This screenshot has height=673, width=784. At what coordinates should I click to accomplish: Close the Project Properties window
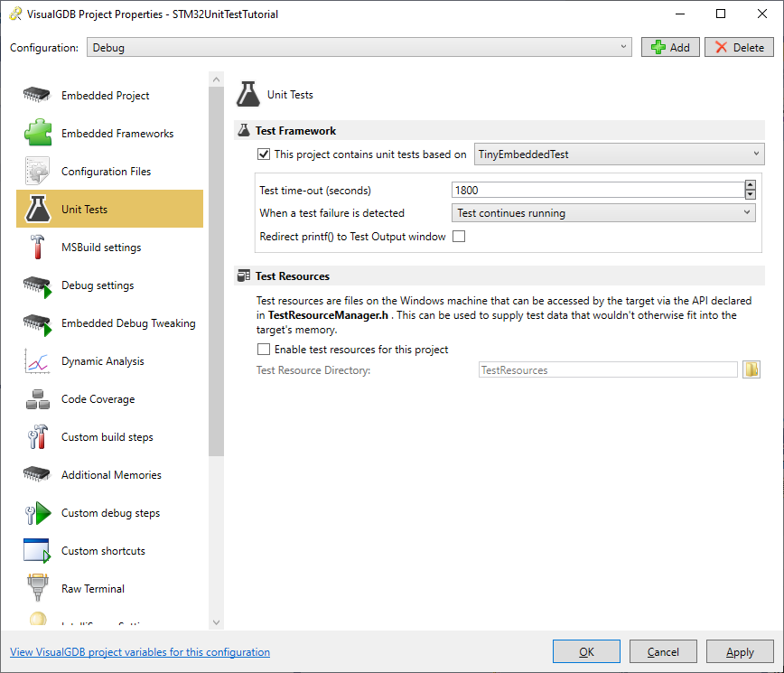[x=761, y=14]
